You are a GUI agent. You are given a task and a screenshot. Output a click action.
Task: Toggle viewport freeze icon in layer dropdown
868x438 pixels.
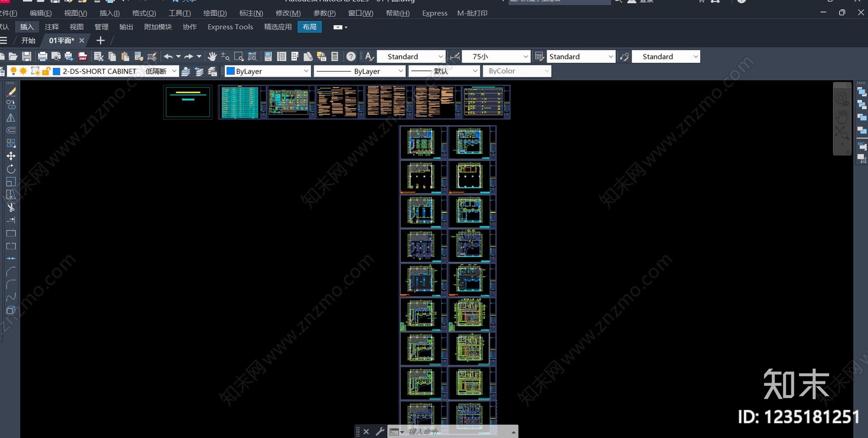point(35,71)
